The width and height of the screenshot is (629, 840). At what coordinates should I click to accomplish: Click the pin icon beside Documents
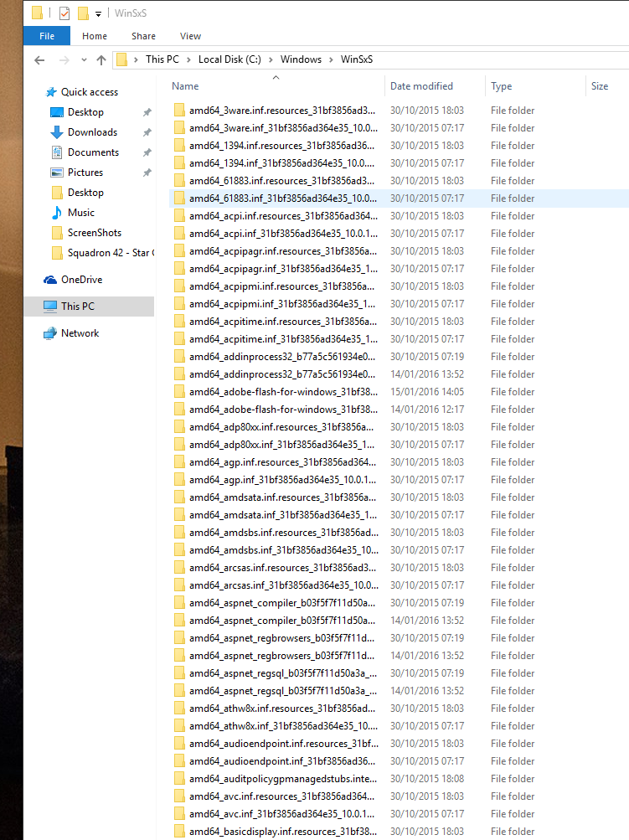pyautogui.click(x=147, y=152)
